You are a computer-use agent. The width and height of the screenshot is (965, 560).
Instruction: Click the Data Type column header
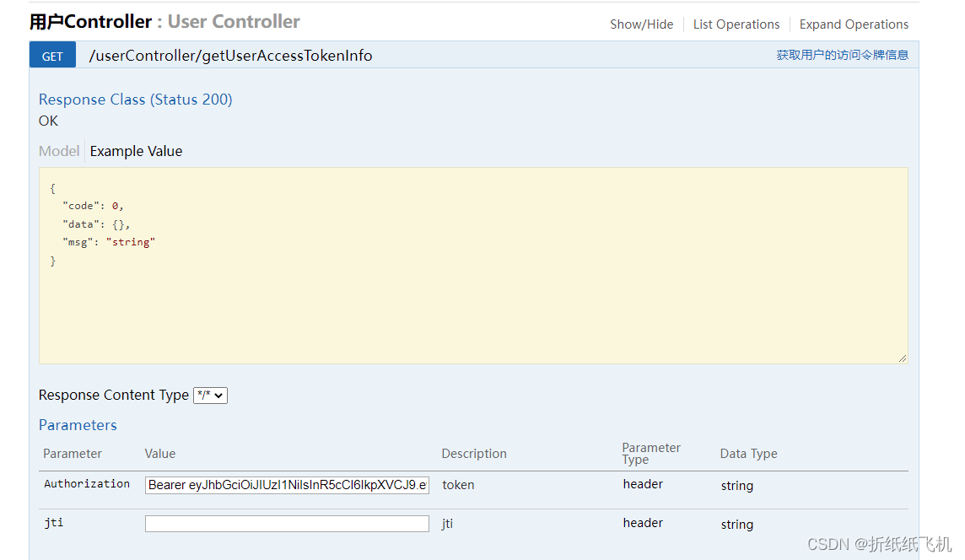coord(748,454)
